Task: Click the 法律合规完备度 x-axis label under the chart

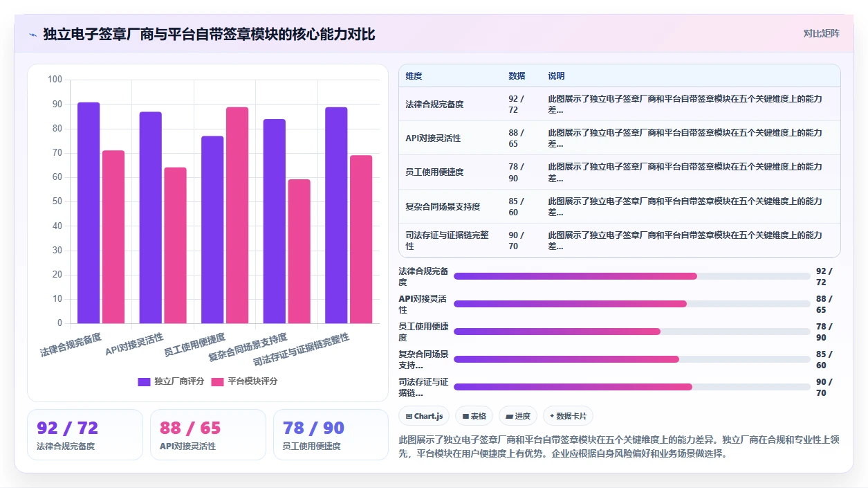Action: [71, 345]
